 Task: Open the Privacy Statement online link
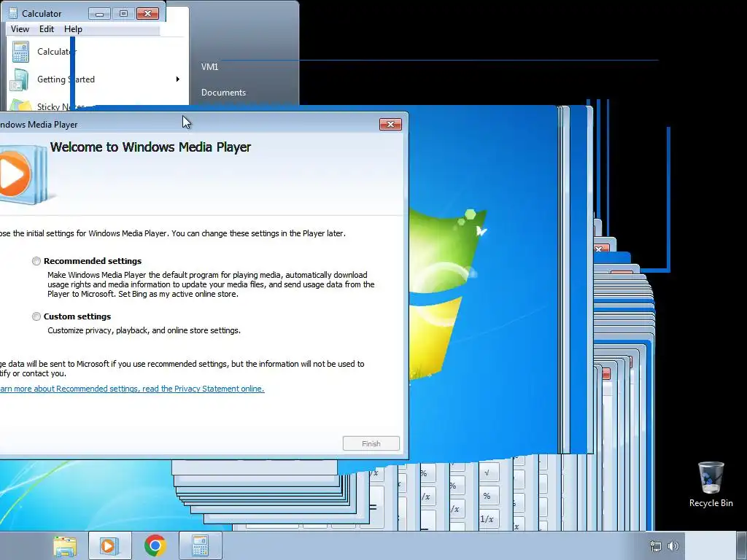coord(132,389)
